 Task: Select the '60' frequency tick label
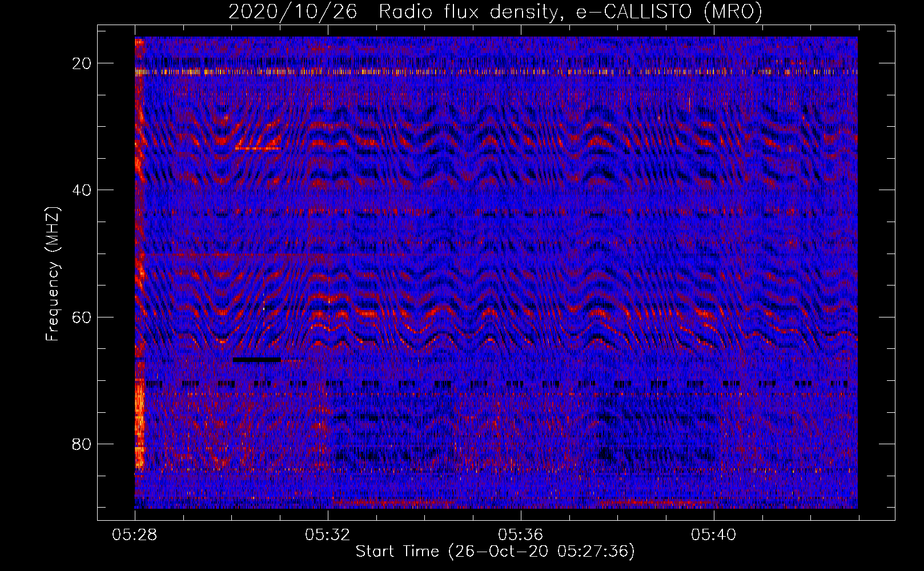point(82,317)
